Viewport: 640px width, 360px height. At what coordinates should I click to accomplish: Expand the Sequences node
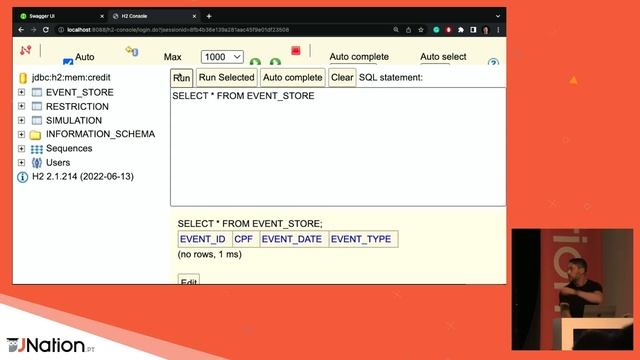21,149
